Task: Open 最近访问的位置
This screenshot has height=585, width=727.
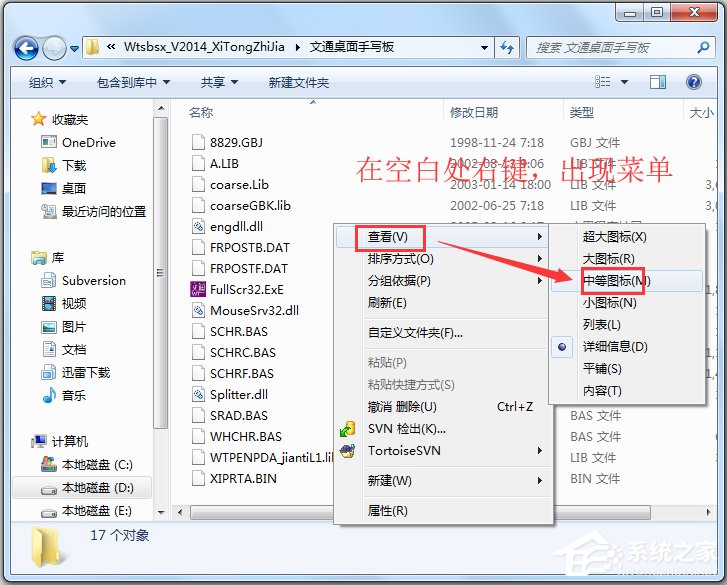Action: tap(94, 211)
